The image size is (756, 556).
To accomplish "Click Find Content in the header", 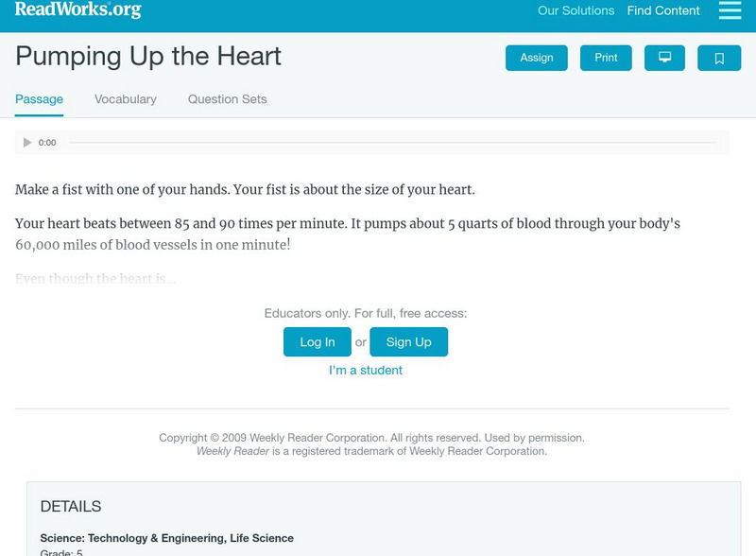I will pos(661,11).
